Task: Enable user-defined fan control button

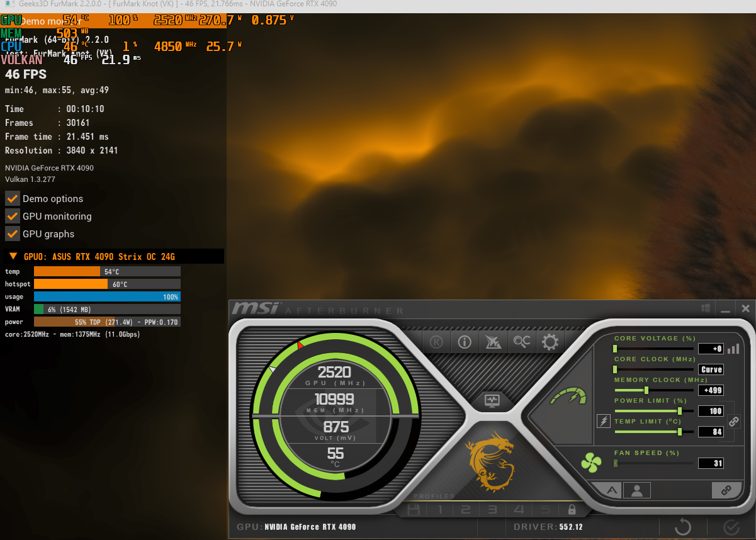Action: coord(637,490)
